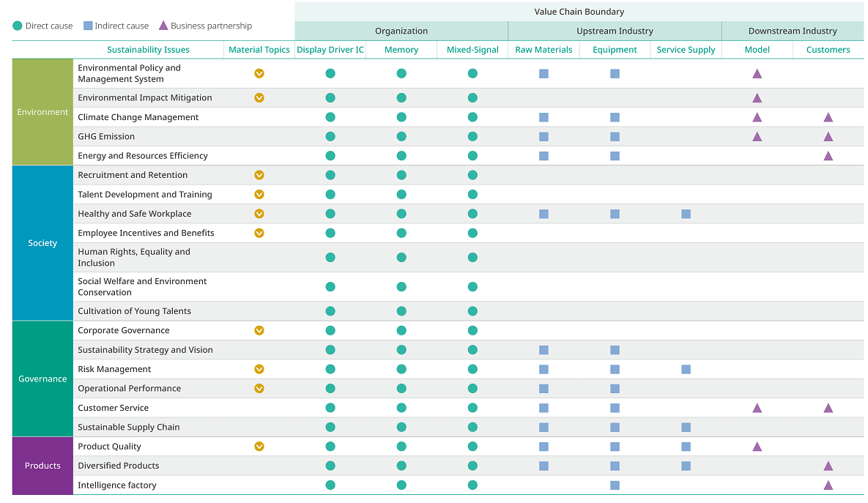Click the Products category block
The width and height of the screenshot is (868, 503).
[42, 466]
